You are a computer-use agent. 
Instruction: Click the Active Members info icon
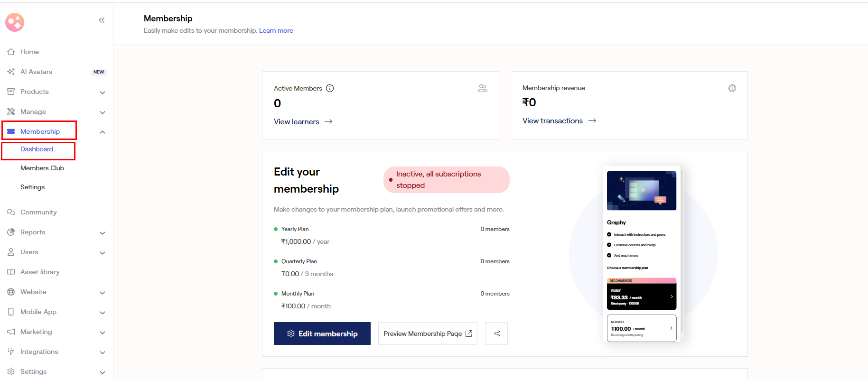[330, 88]
